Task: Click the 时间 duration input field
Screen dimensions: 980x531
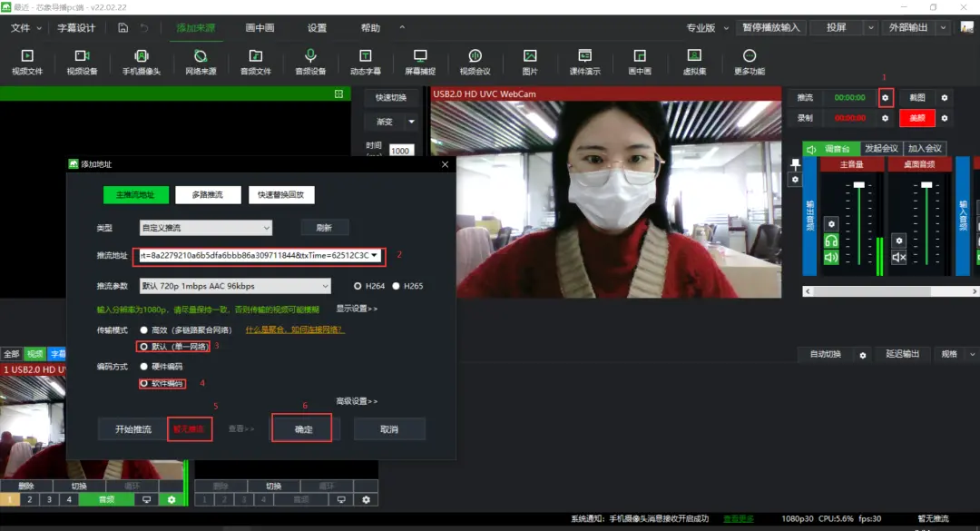Action: (400, 152)
